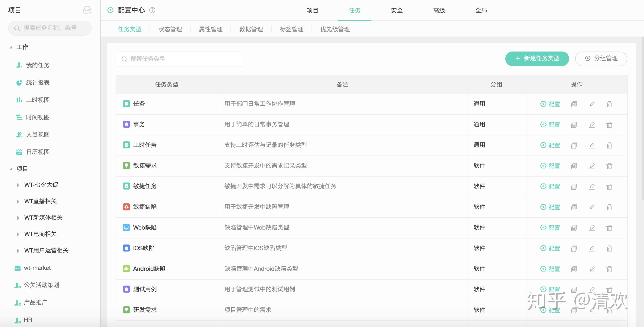Open 公关活动策划 project

(37, 285)
